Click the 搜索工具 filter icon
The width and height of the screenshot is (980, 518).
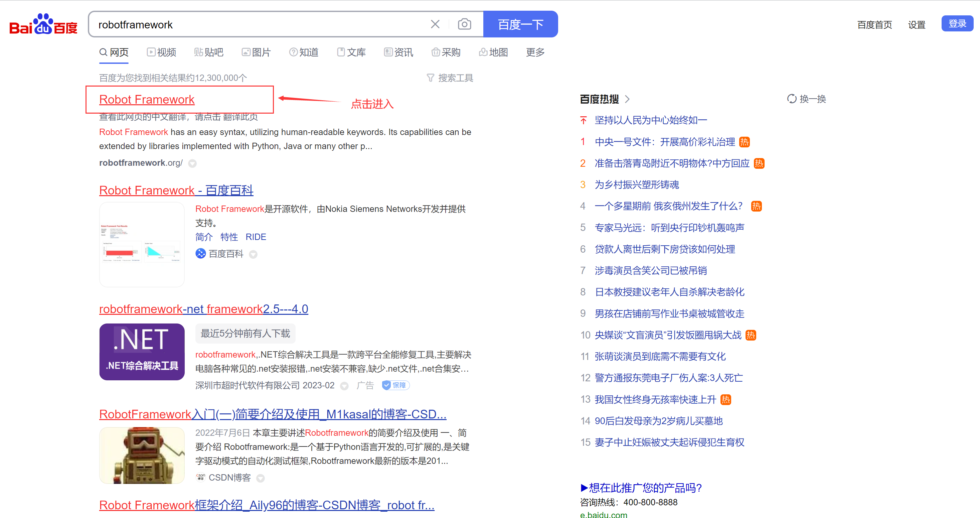coord(430,78)
